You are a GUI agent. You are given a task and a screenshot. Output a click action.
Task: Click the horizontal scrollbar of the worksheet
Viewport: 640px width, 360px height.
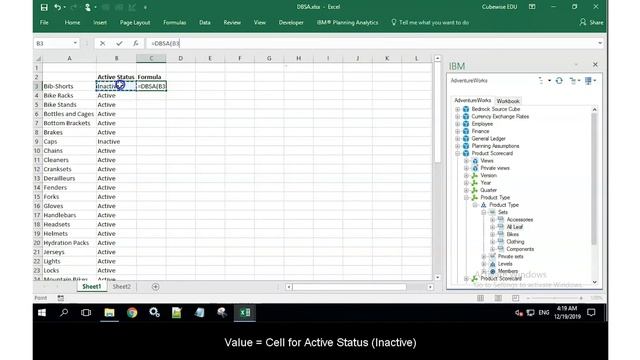[x=349, y=287]
